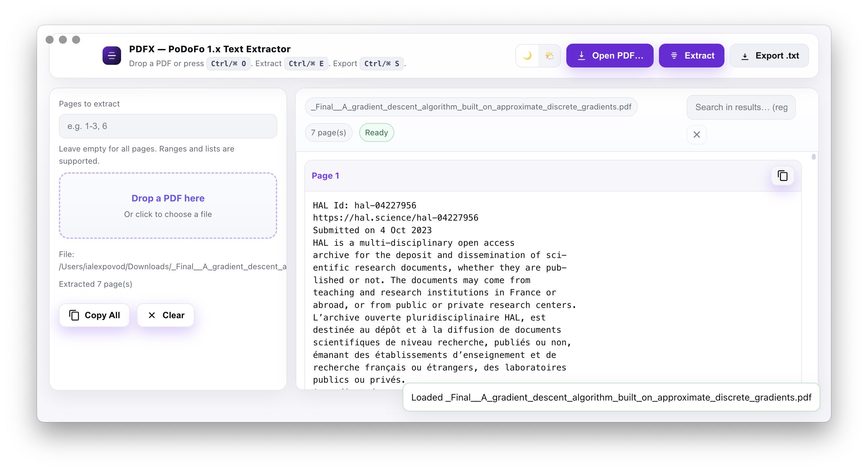Click the Extract button
Viewport: 868px width, 471px height.
[x=691, y=56]
